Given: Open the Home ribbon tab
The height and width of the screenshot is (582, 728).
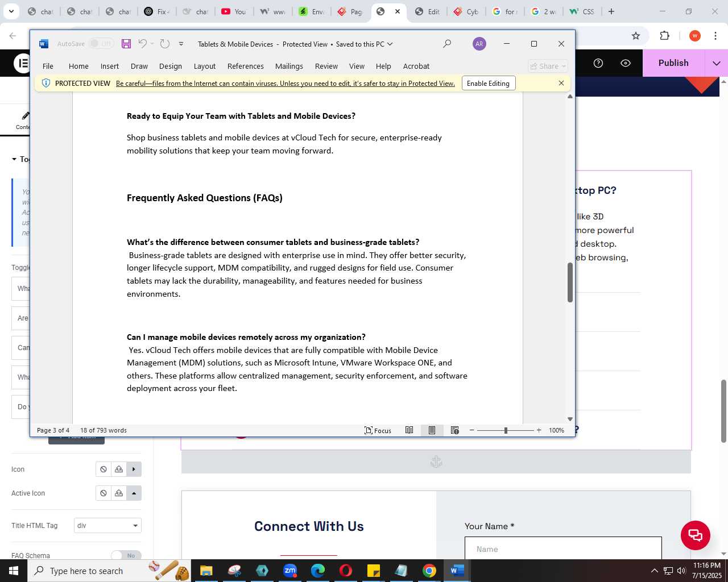Looking at the screenshot, I should pyautogui.click(x=78, y=66).
